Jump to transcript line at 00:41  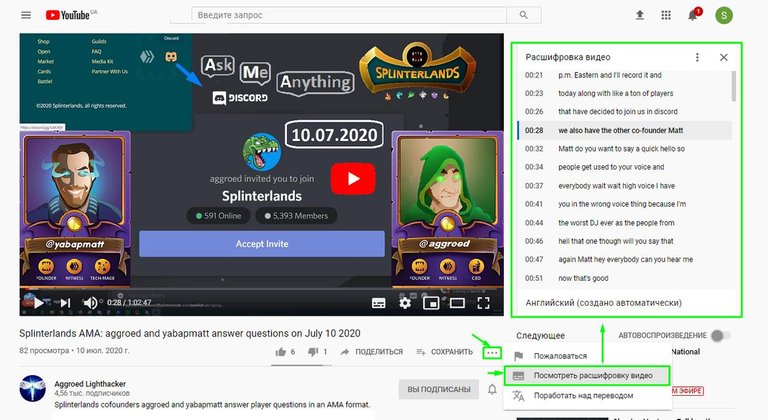click(x=624, y=204)
